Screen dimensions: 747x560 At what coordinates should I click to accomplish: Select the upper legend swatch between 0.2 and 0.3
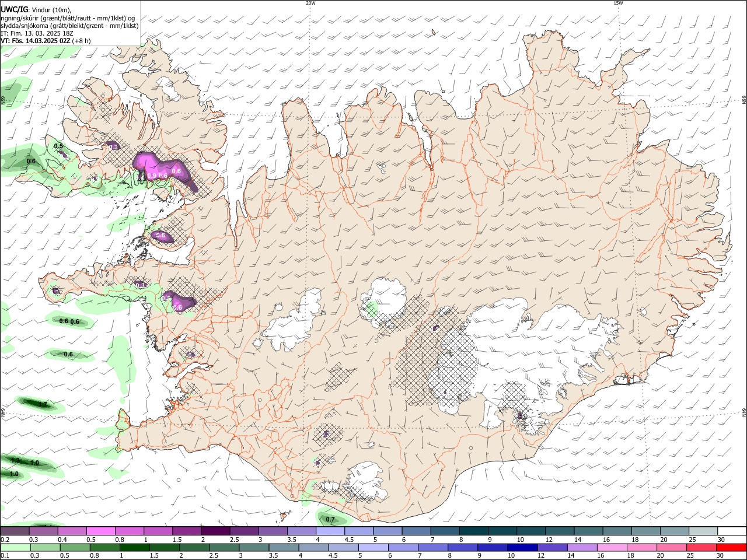click(x=15, y=531)
